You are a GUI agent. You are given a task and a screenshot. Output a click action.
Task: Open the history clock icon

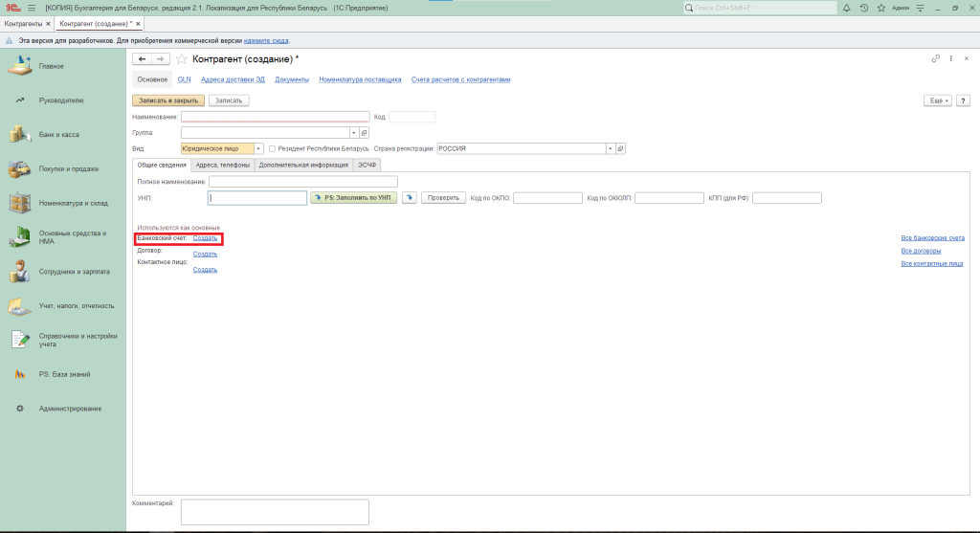point(864,8)
